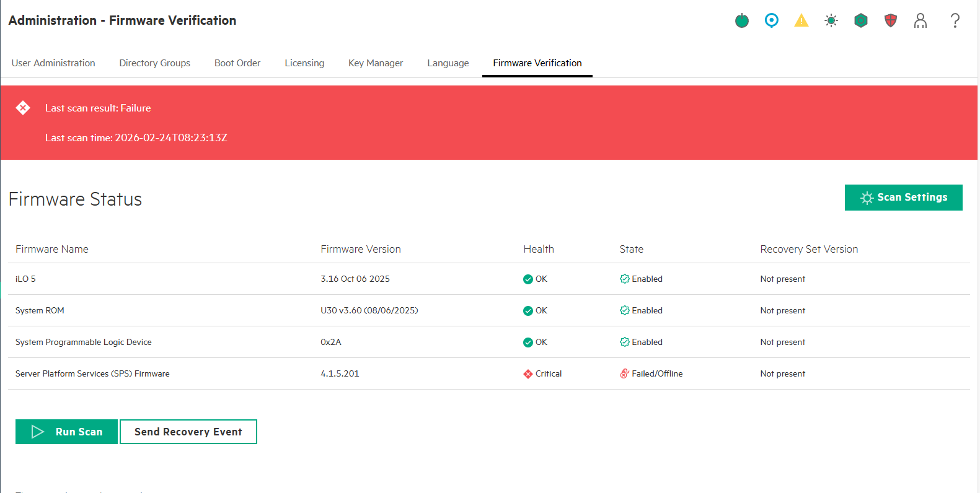Click the failure icon in red banner
Viewport: 980px width, 493px height.
point(23,108)
